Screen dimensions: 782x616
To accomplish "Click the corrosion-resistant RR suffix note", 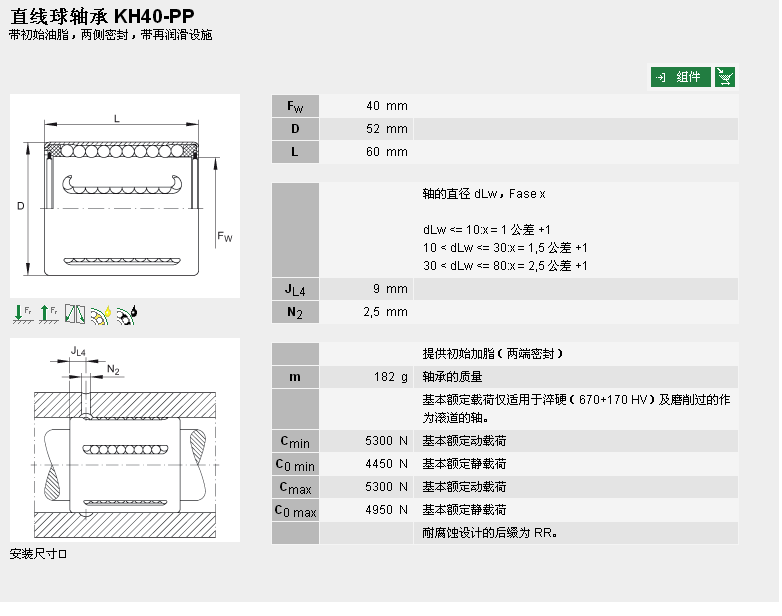I will pyautogui.click(x=490, y=533).
